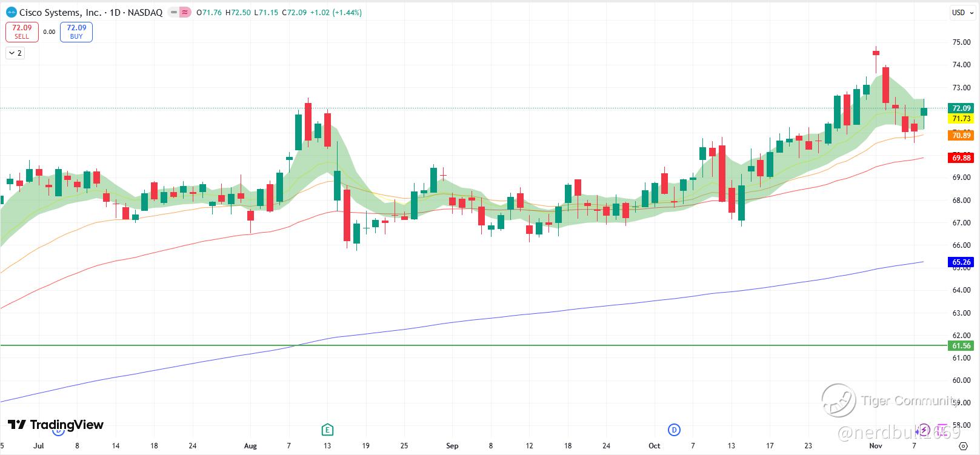The height and width of the screenshot is (455, 980).
Task: Click the Oct label on the time axis
Action: tap(655, 446)
